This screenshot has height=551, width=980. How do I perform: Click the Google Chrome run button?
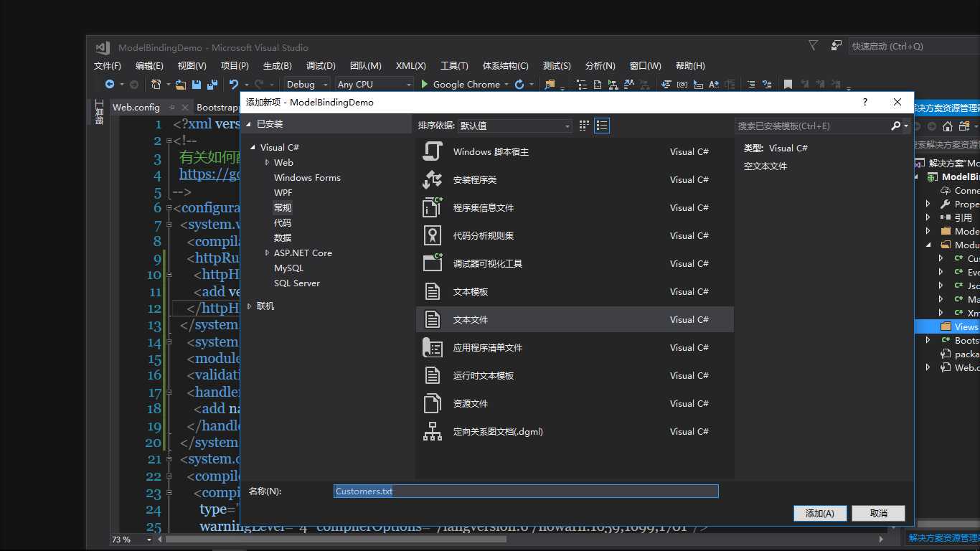pos(460,84)
